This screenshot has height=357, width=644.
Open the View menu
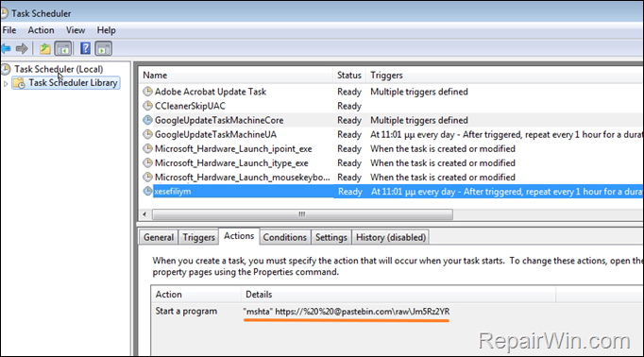pos(76,30)
